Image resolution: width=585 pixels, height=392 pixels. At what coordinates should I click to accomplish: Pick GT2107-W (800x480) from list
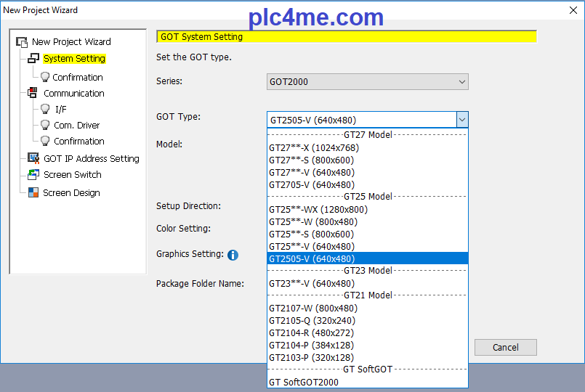(x=312, y=309)
